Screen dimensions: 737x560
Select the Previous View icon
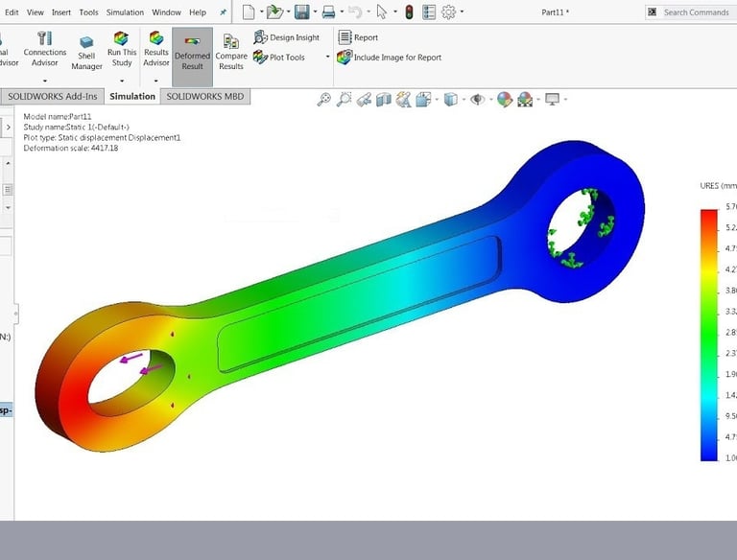pyautogui.click(x=364, y=99)
